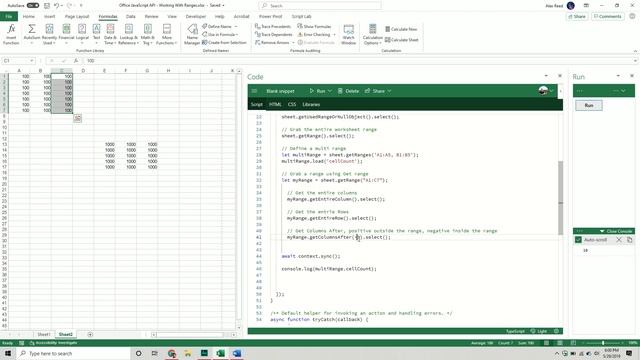This screenshot has width=640, height=360.
Task: Click Trace Dependents
Action: pos(273,35)
